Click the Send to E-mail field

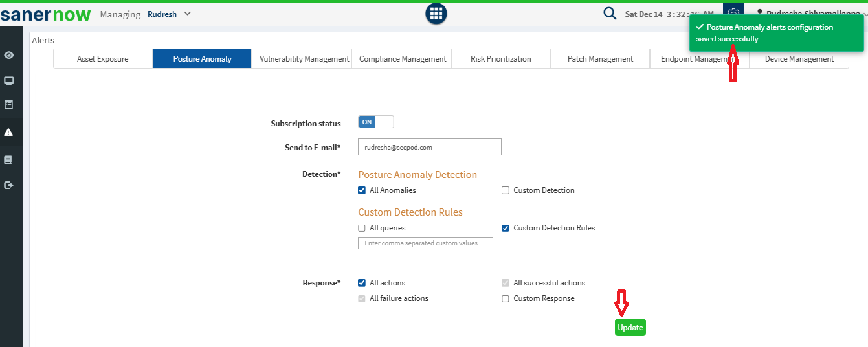[x=429, y=147]
